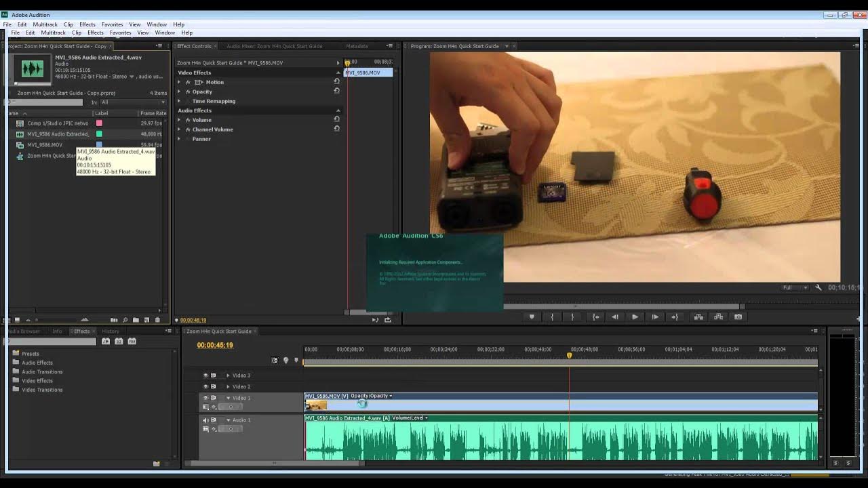
Task: Mute Audio 1 track speaker toggle
Action: [205, 420]
